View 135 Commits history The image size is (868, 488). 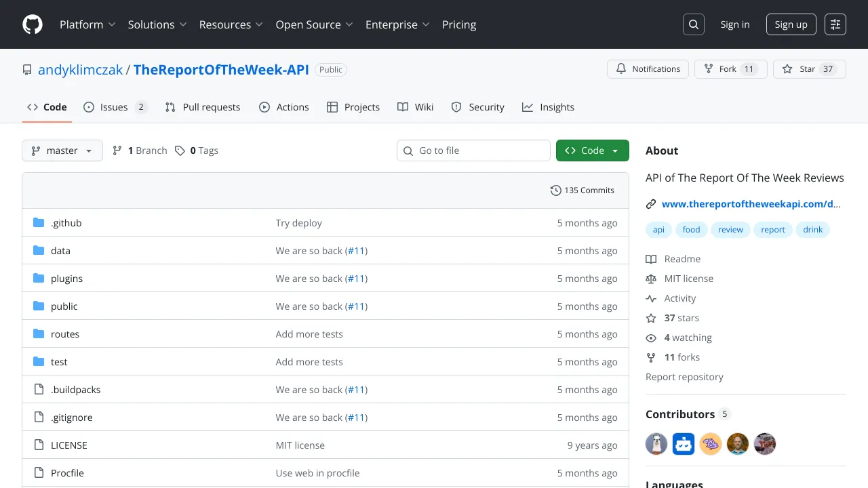pos(583,190)
